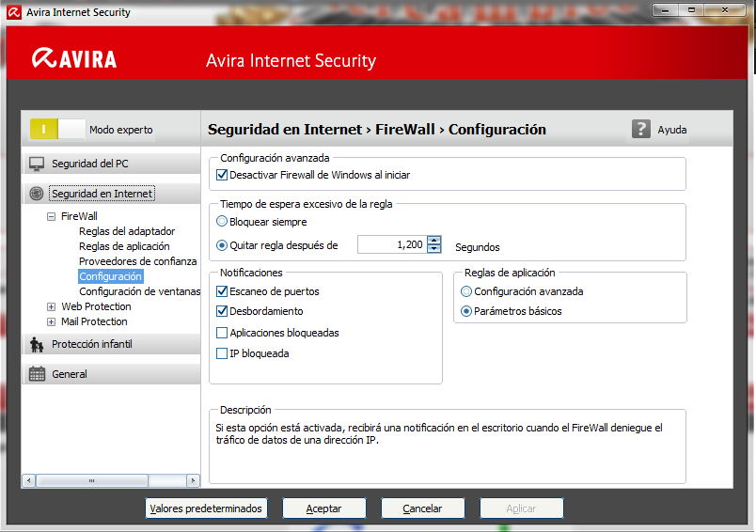
Task: Click the Seguridad del PC monitor icon
Action: point(37,164)
